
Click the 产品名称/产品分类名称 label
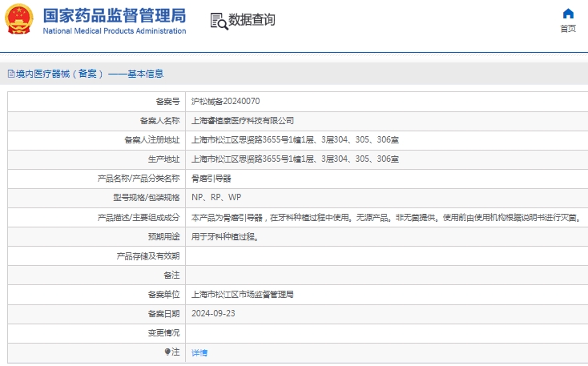[x=139, y=179]
